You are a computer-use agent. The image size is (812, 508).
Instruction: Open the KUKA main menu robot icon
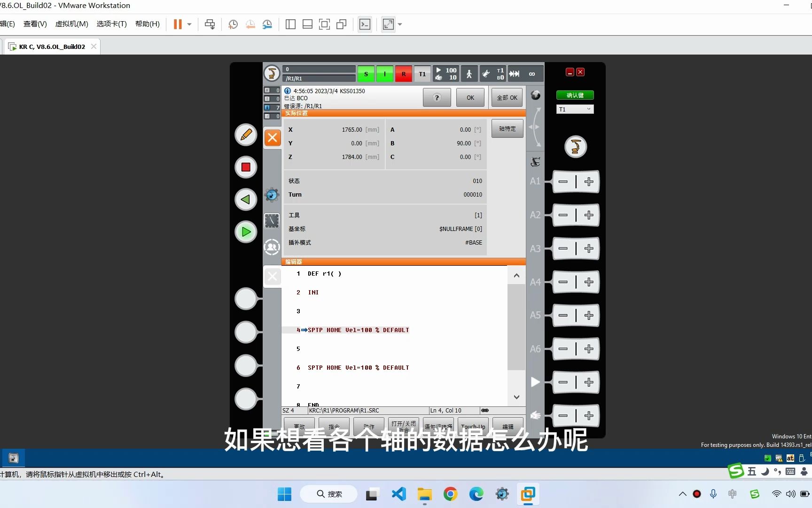pos(272,73)
